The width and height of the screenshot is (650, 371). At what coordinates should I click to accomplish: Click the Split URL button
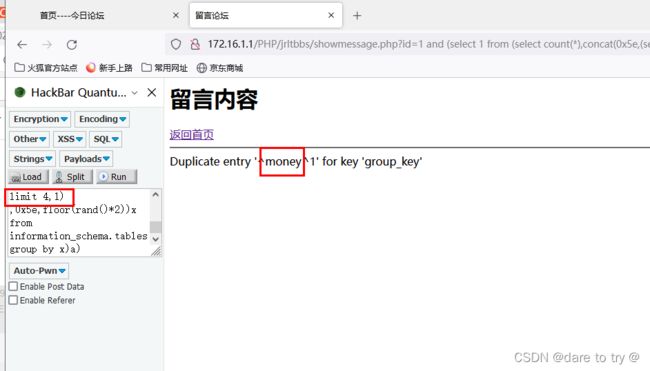[72, 177]
